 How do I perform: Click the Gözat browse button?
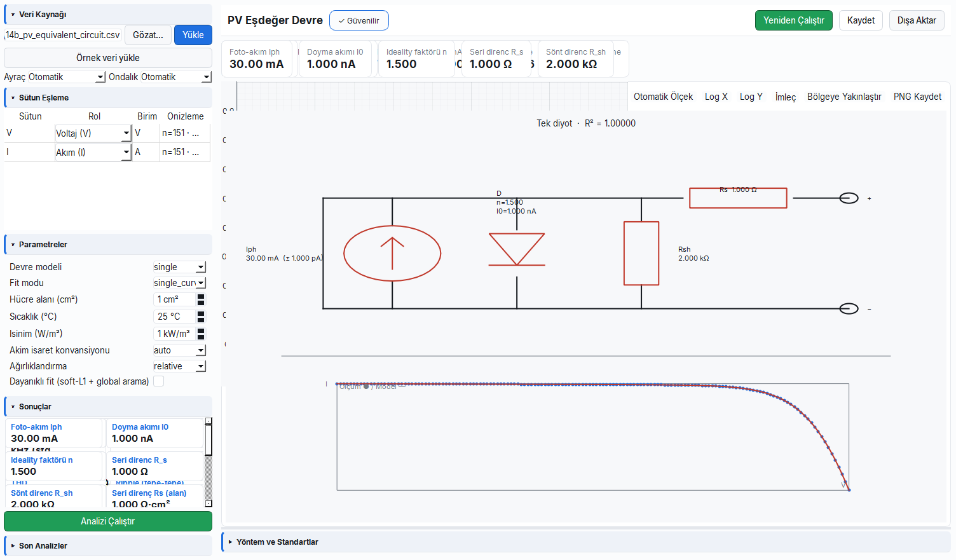pyautogui.click(x=148, y=35)
